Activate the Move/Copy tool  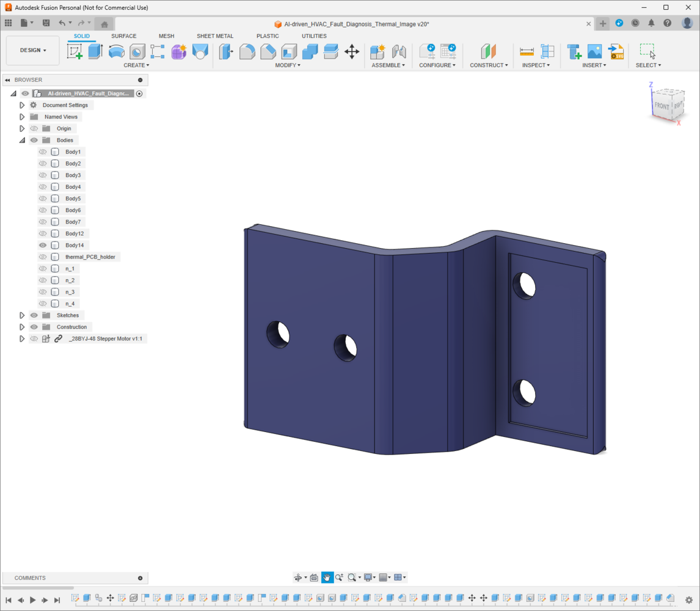tap(352, 51)
